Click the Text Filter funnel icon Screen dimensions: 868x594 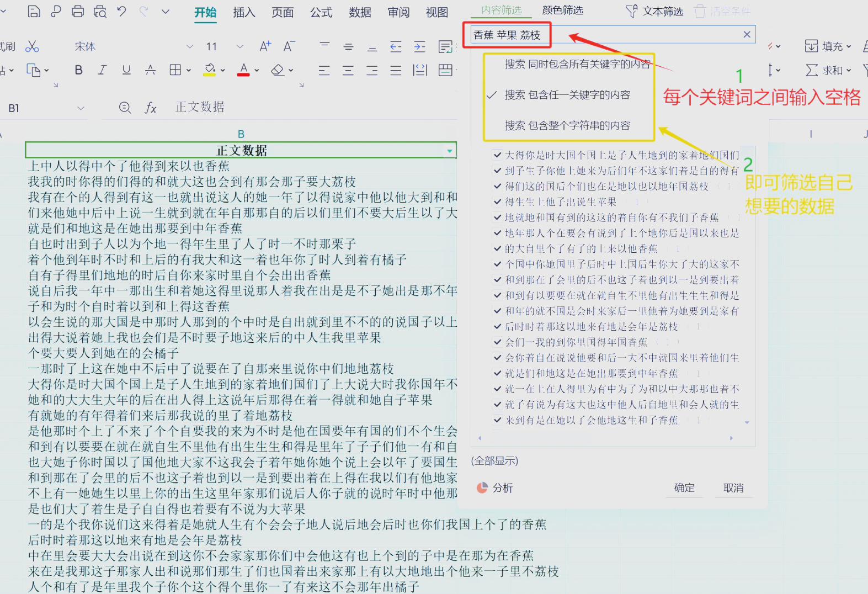[x=632, y=11]
